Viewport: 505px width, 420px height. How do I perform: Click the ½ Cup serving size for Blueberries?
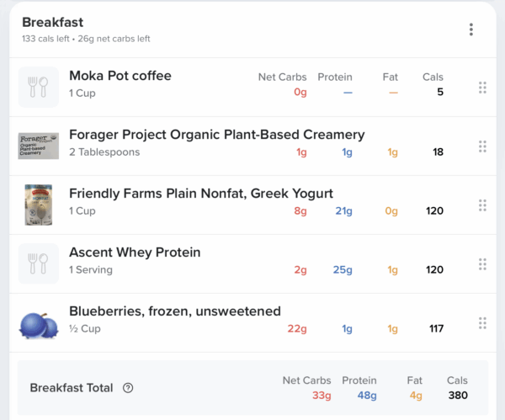pyautogui.click(x=84, y=329)
